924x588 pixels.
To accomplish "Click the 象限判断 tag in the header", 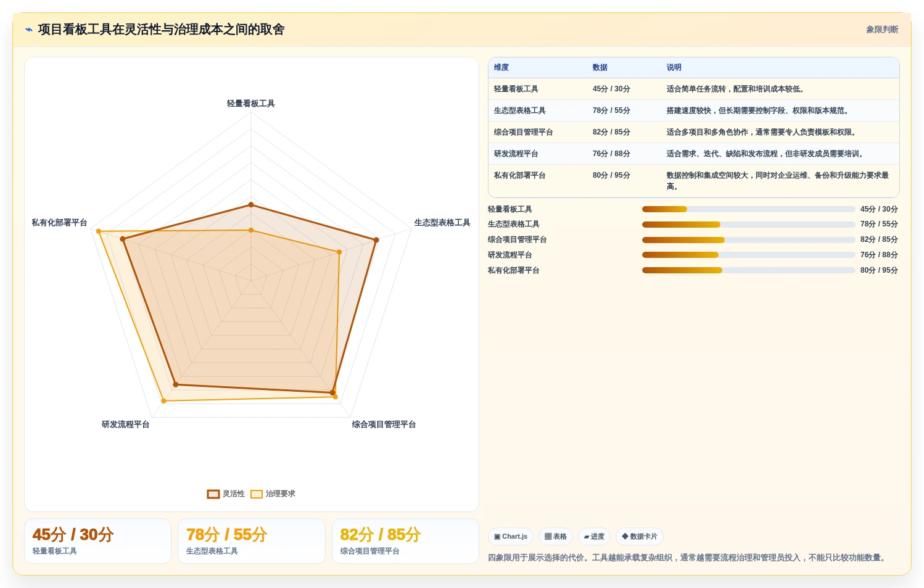I will 882,30.
